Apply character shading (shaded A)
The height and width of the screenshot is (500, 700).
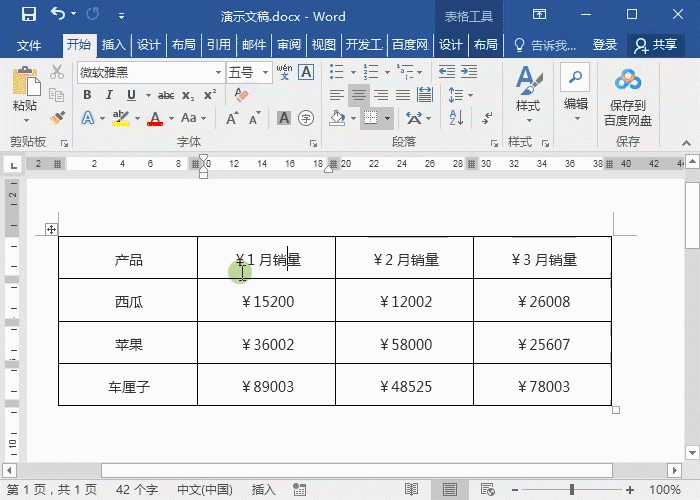tap(284, 118)
